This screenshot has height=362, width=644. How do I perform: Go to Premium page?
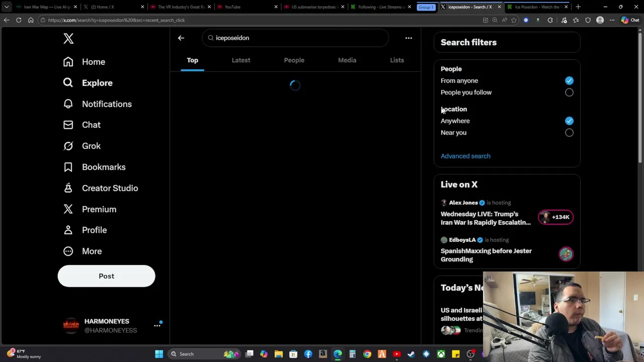pyautogui.click(x=99, y=209)
